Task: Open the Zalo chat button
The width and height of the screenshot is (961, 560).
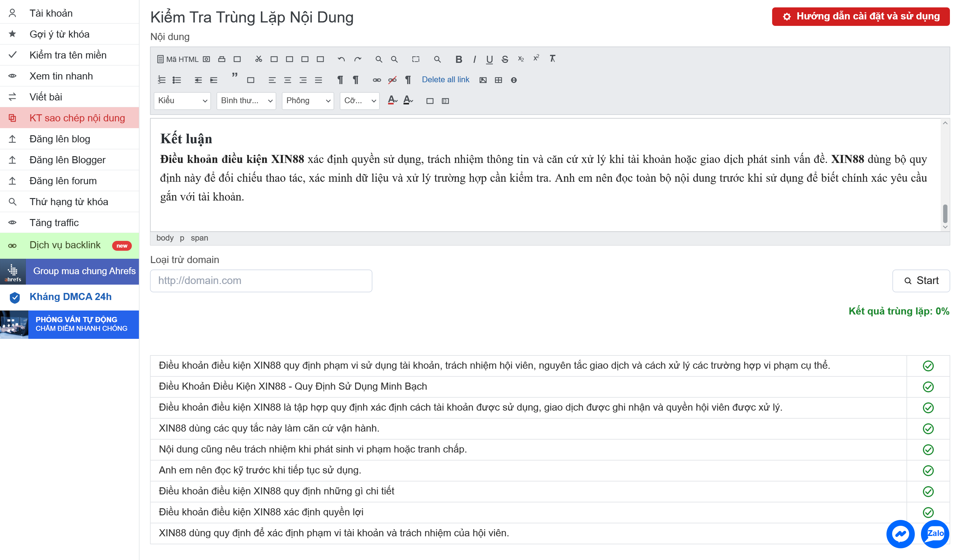Action: [935, 534]
